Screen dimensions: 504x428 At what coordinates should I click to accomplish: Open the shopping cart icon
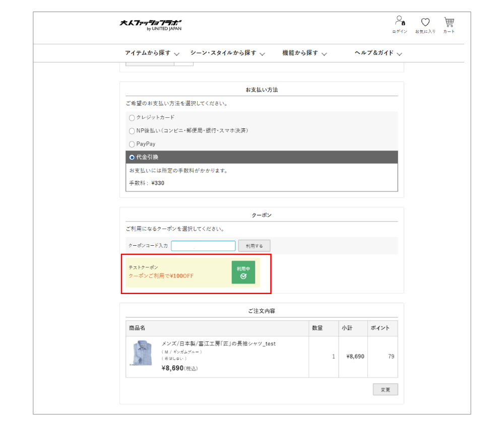coord(449,22)
